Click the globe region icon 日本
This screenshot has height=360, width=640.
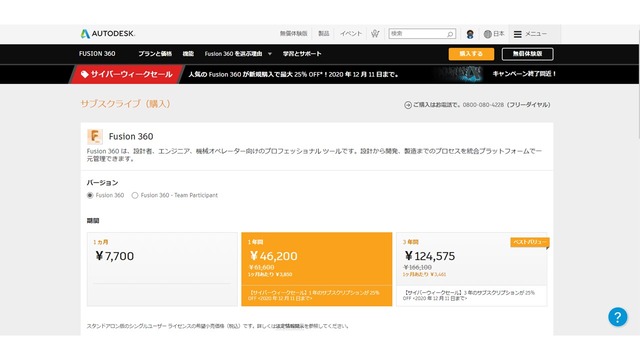[x=494, y=34]
